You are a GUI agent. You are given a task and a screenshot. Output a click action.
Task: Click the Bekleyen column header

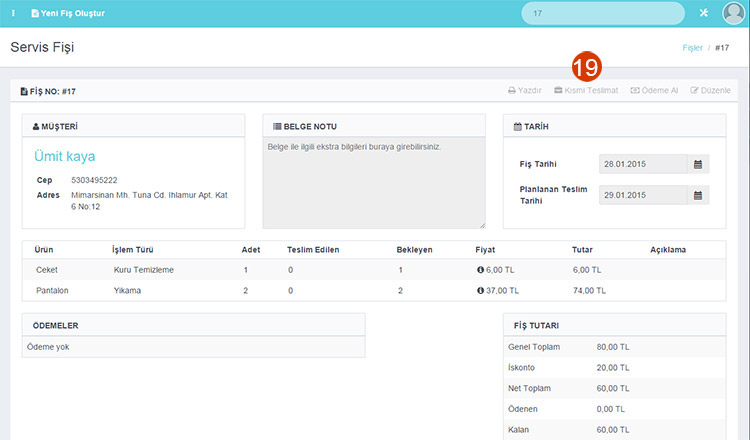point(414,250)
